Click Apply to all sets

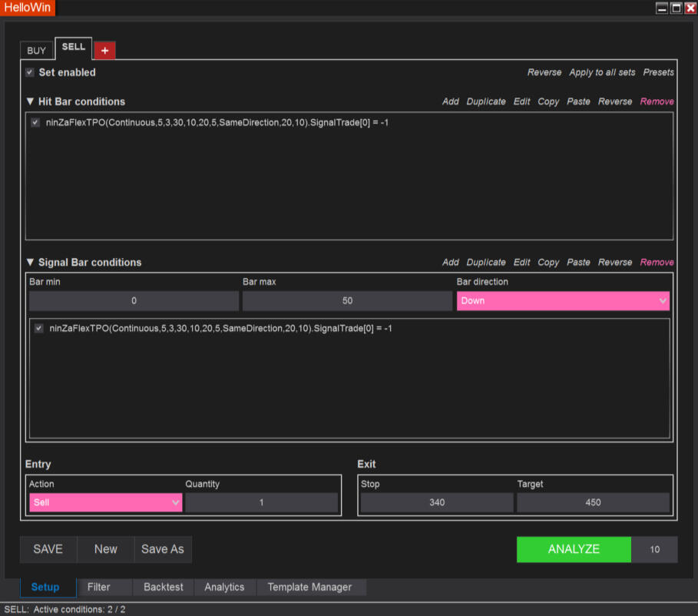tap(602, 72)
